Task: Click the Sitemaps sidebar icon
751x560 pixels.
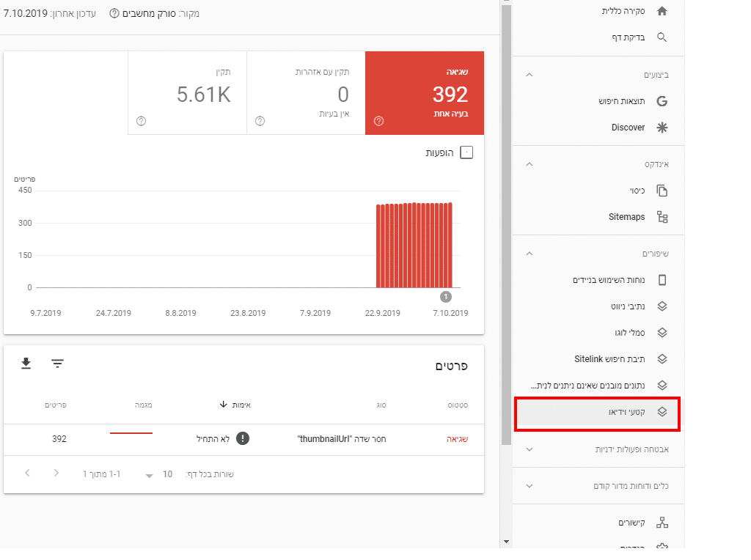Action: pos(662,217)
